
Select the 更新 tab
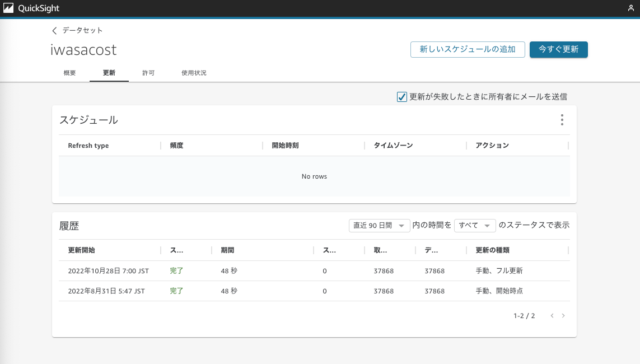click(109, 73)
